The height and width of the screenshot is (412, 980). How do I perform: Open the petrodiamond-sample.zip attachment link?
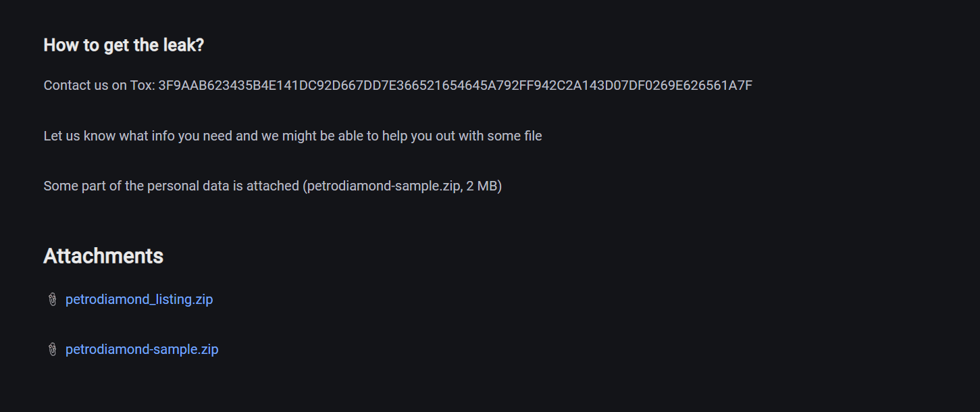(142, 349)
